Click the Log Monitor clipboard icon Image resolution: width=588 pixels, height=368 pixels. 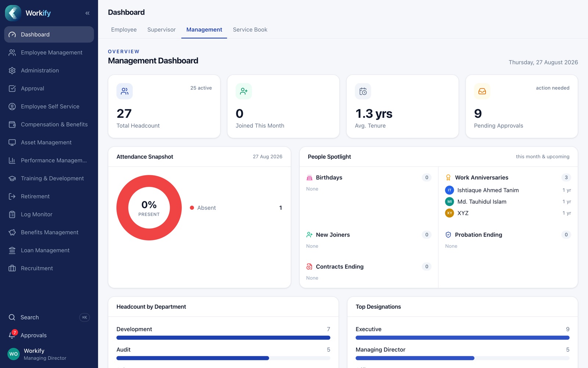coord(12,215)
